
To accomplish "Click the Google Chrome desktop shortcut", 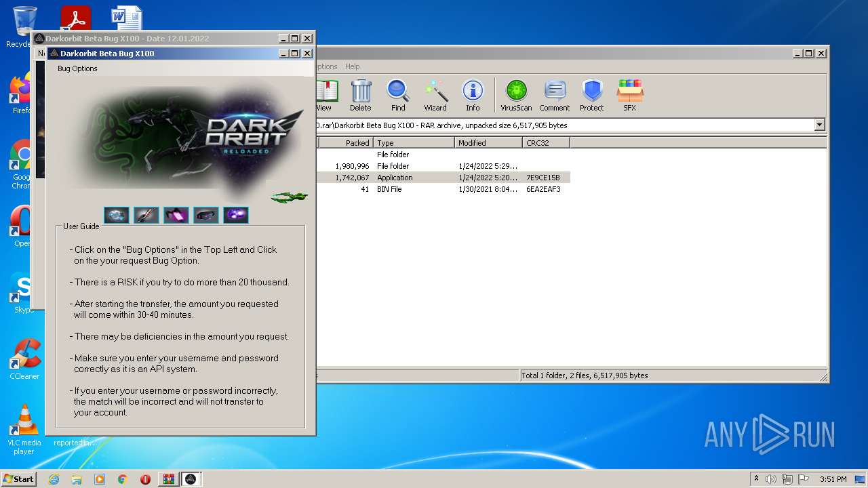I will pos(22,165).
